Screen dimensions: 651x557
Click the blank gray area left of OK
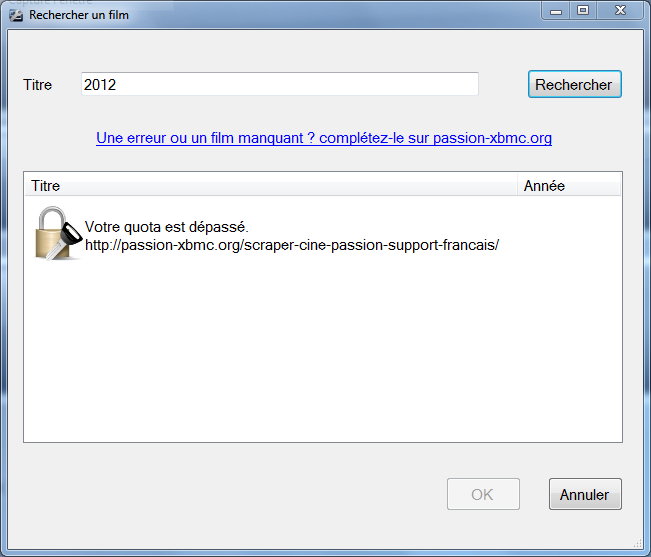tap(232, 494)
